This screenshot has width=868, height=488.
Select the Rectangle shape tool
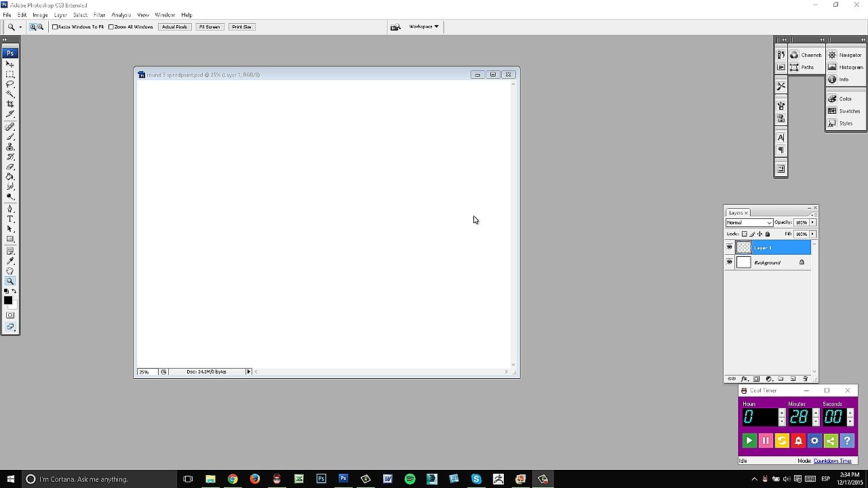point(10,239)
